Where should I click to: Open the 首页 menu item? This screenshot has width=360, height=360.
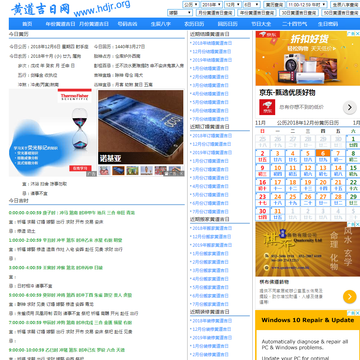tap(27, 24)
